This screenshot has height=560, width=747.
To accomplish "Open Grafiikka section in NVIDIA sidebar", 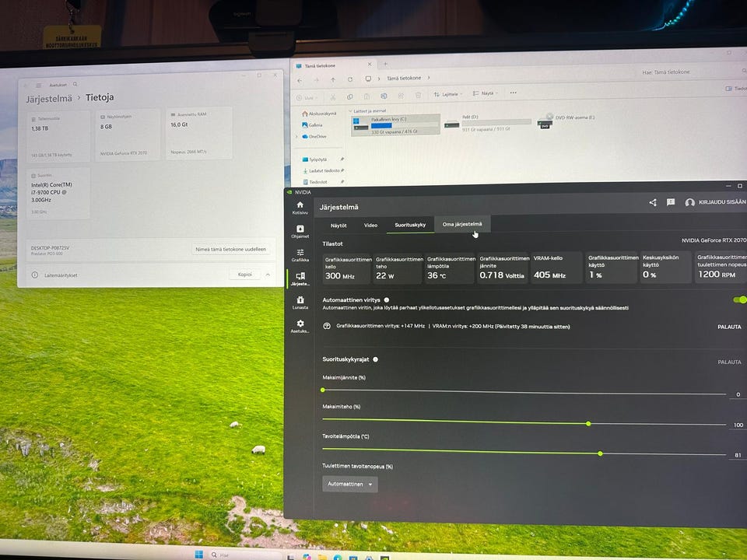I will 300,255.
